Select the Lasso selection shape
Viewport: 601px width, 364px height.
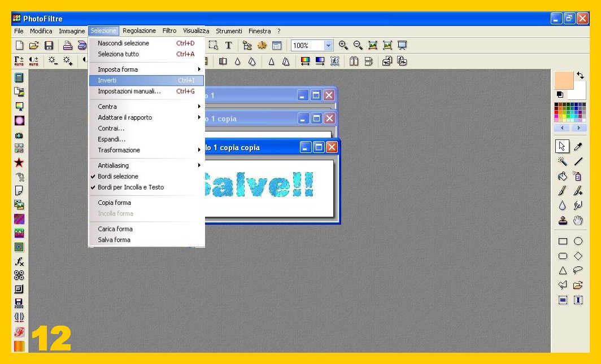click(x=578, y=270)
